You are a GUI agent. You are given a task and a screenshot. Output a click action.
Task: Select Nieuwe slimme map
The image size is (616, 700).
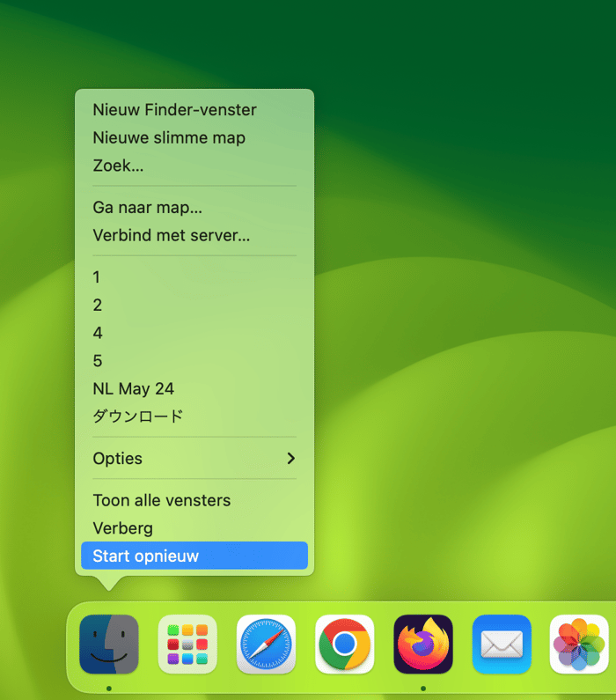(x=194, y=137)
